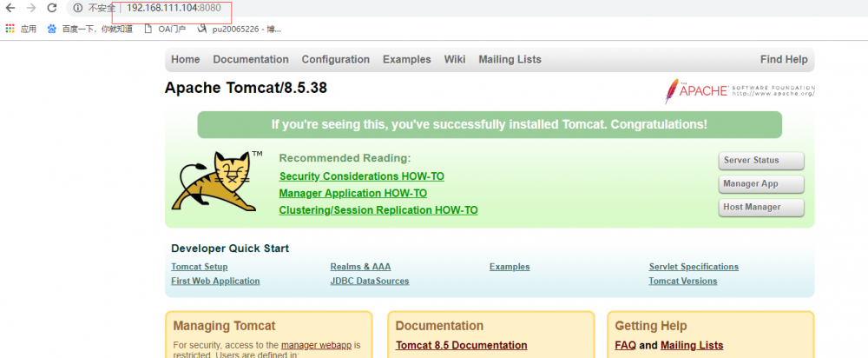Open Security Considerations HOW-TO link
This screenshot has height=358, width=868.
pyautogui.click(x=361, y=176)
